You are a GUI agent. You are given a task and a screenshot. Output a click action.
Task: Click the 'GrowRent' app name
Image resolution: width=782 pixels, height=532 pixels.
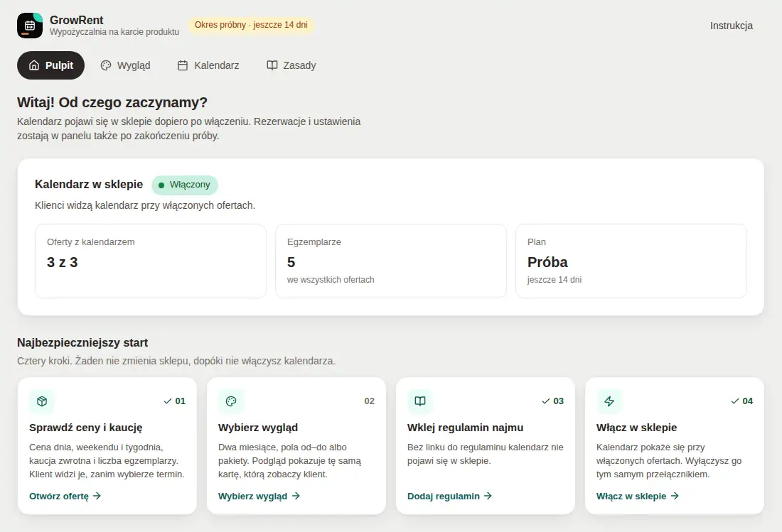(76, 20)
